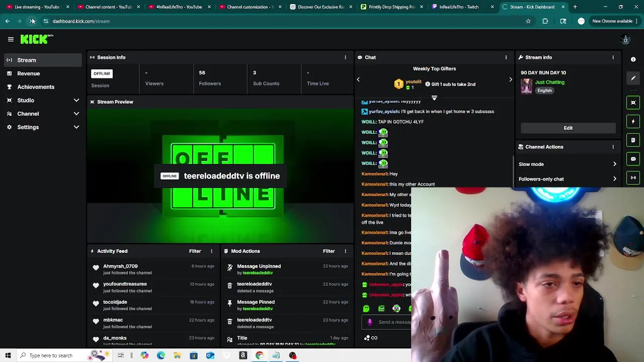The height and width of the screenshot is (362, 644).
Task: Click the OFFLINE session badge
Action: coord(102,73)
